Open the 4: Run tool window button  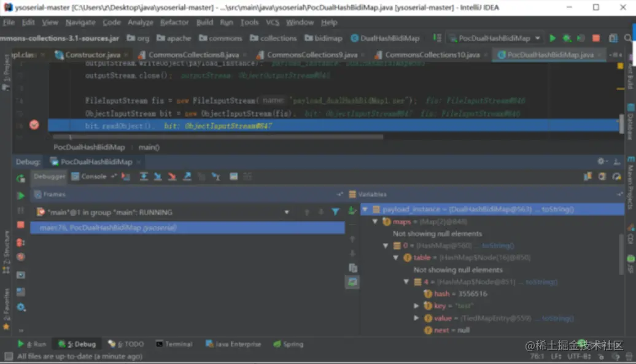[x=32, y=344]
